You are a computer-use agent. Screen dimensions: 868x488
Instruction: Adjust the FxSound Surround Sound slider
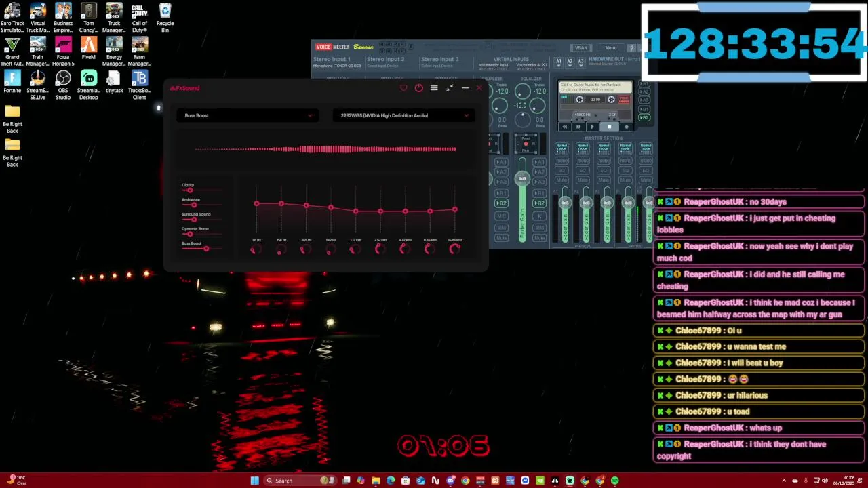point(201,220)
